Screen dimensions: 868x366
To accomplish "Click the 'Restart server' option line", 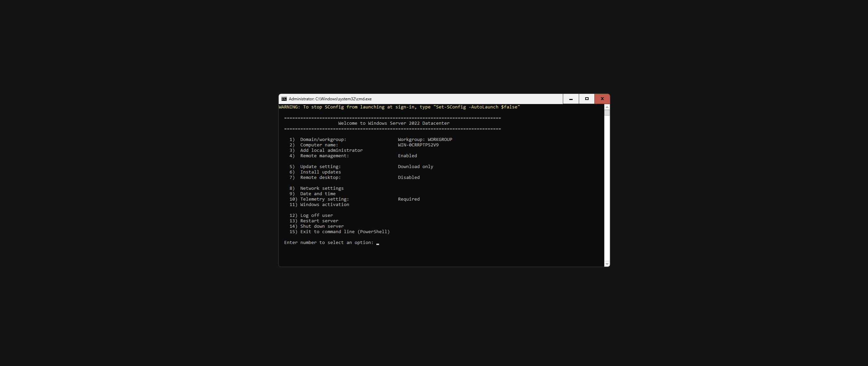I will click(x=319, y=221).
